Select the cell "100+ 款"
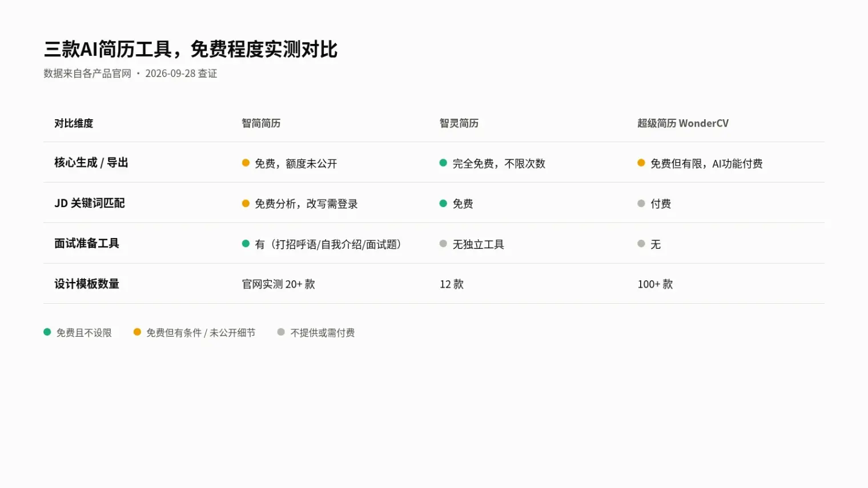This screenshot has height=488, width=868. (655, 284)
